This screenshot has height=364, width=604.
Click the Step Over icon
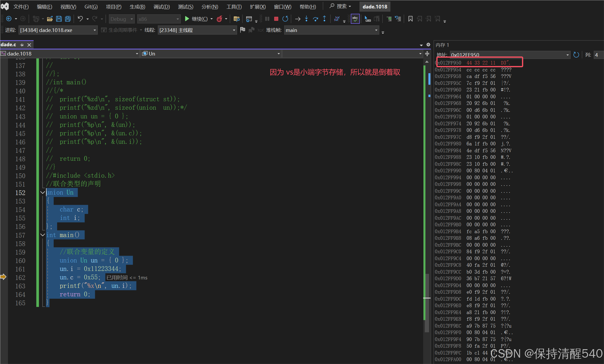click(315, 19)
